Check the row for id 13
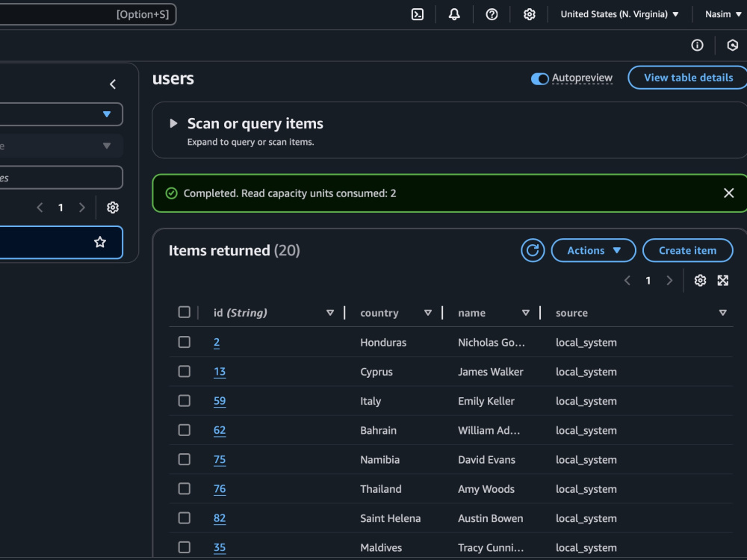This screenshot has height=560, width=747. point(185,371)
